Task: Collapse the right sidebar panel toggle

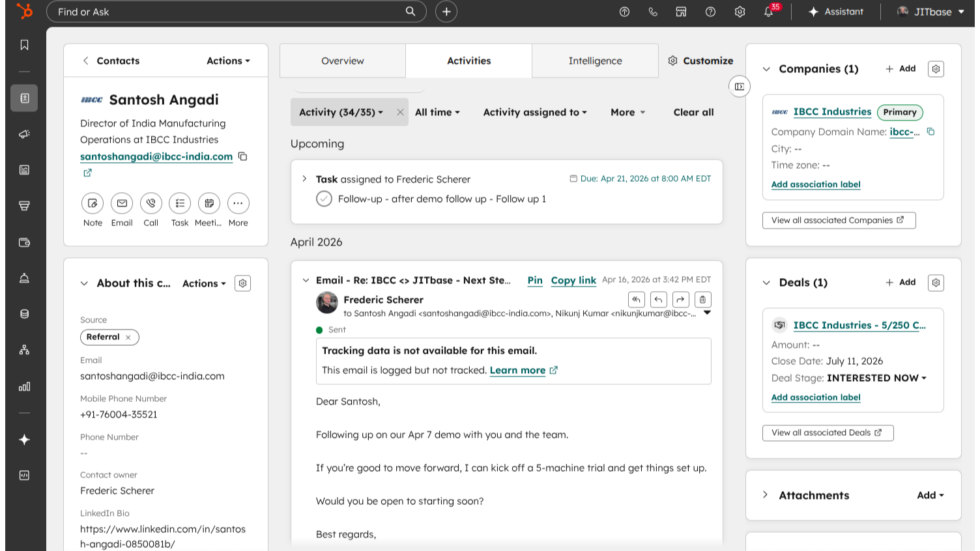Action: pyautogui.click(x=740, y=87)
